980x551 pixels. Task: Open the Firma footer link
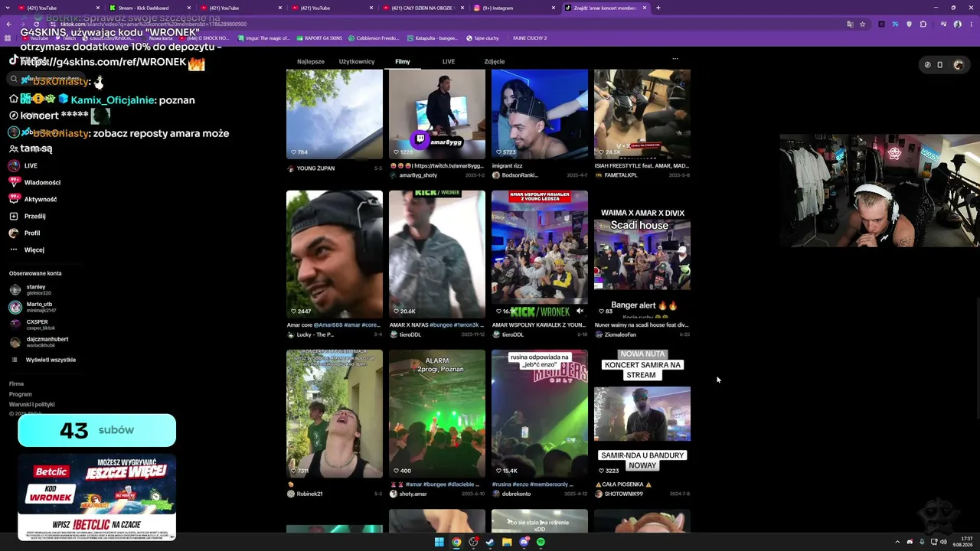(x=16, y=383)
